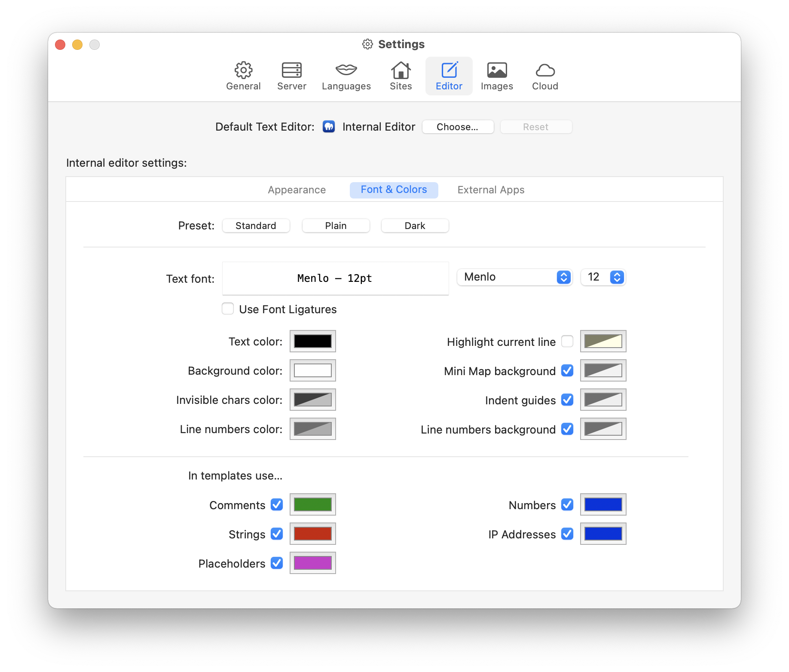This screenshot has height=672, width=789.
Task: Uncheck Indent guides option
Action: pyautogui.click(x=567, y=400)
